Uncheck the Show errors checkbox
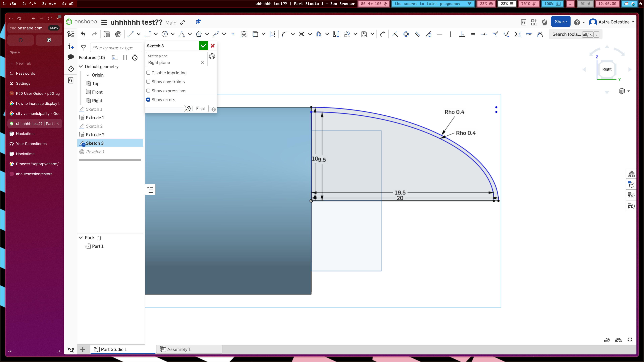This screenshot has width=644, height=362. 148,100
